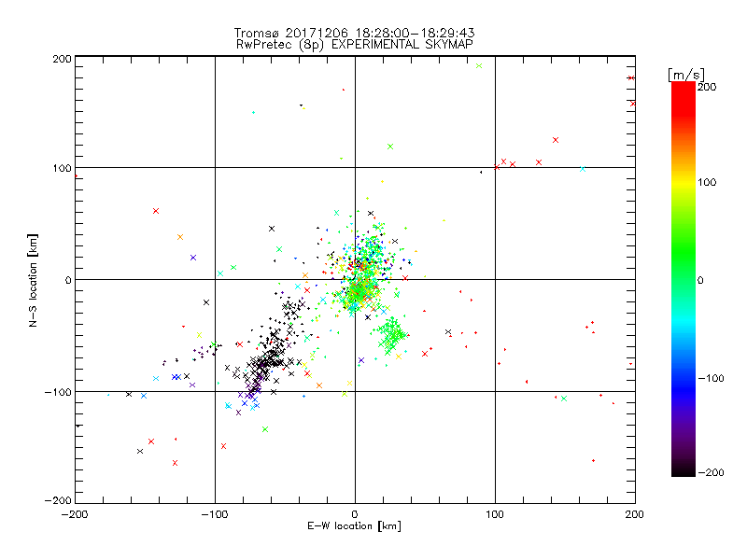Select the colorbar tick label '200'
747x560 pixels.
click(707, 87)
